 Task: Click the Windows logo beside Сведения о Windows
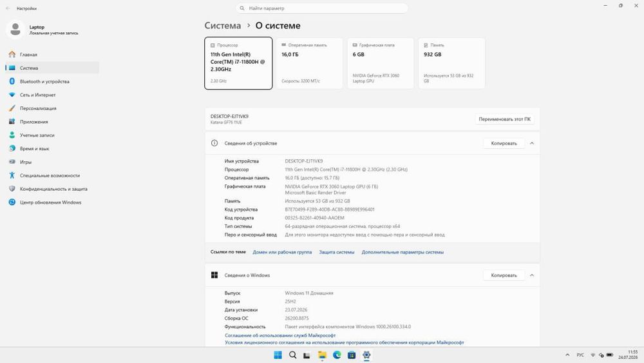[214, 275]
